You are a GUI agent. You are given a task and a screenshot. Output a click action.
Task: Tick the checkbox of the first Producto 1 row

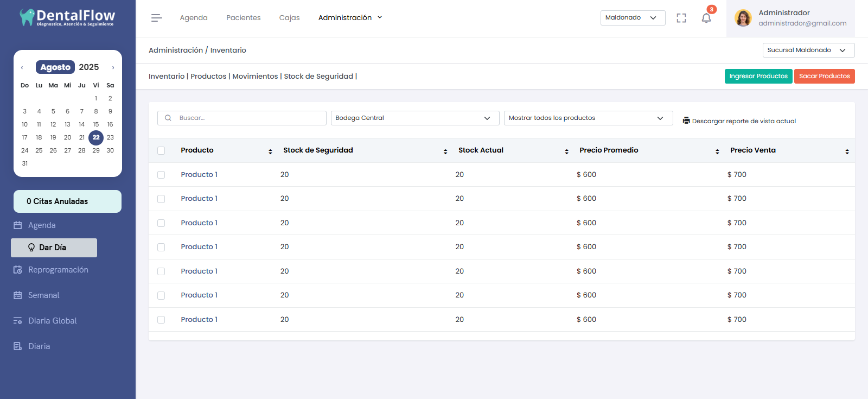(161, 175)
